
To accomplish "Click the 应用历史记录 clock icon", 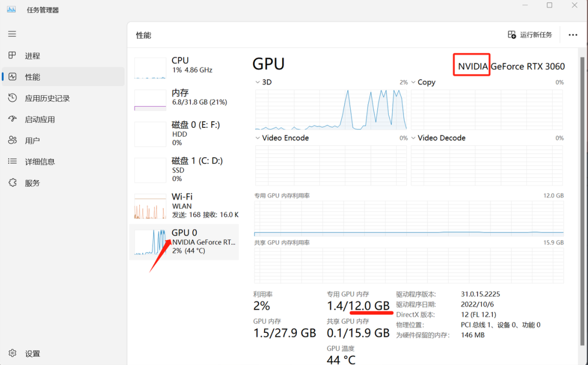I will point(13,98).
